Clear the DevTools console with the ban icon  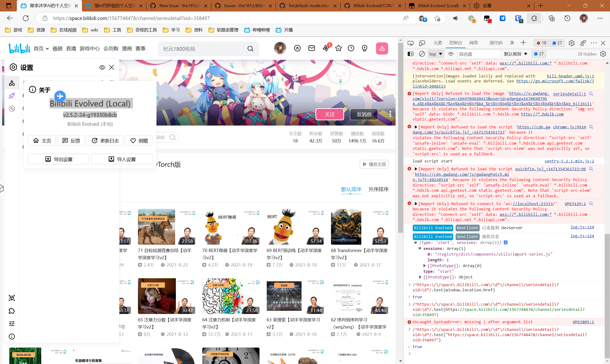[x=422, y=54]
